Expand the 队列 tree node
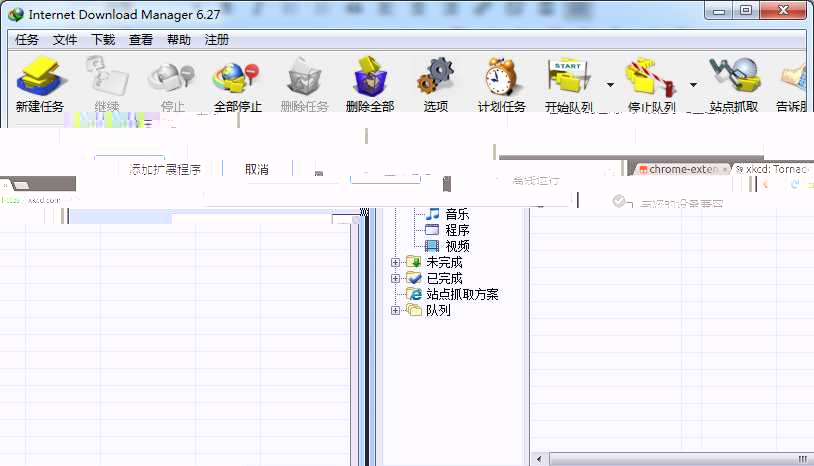814x466 pixels. tap(395, 311)
